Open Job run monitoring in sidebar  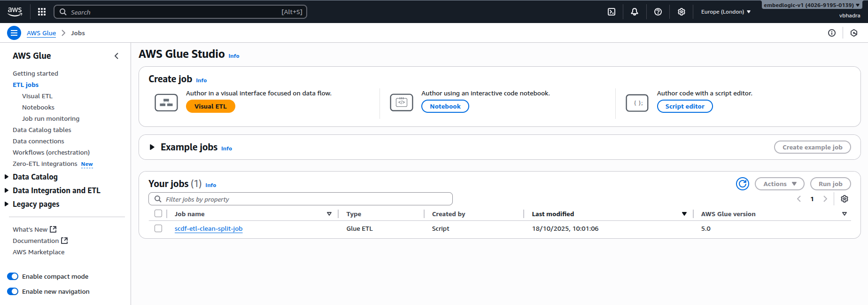[x=51, y=118]
